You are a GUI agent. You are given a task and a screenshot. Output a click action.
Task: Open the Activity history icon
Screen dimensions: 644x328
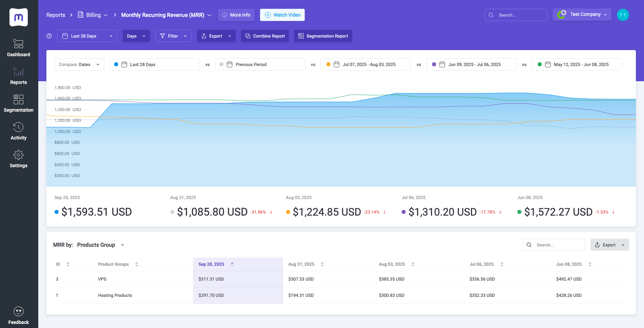pos(18,127)
